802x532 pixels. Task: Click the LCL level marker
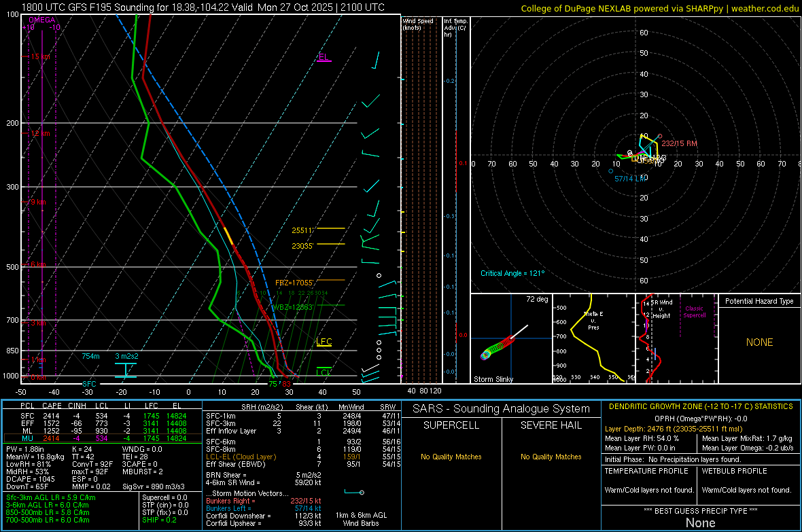[324, 372]
